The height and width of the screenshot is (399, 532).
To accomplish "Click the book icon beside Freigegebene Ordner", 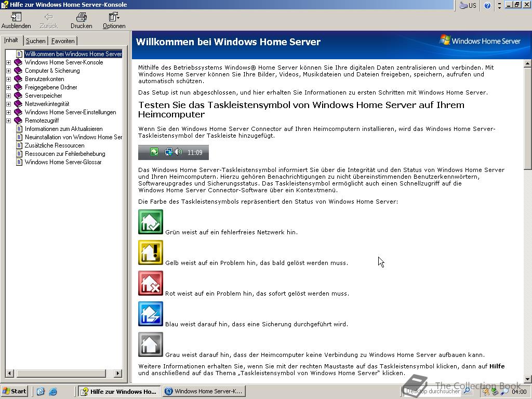I will click(x=18, y=87).
